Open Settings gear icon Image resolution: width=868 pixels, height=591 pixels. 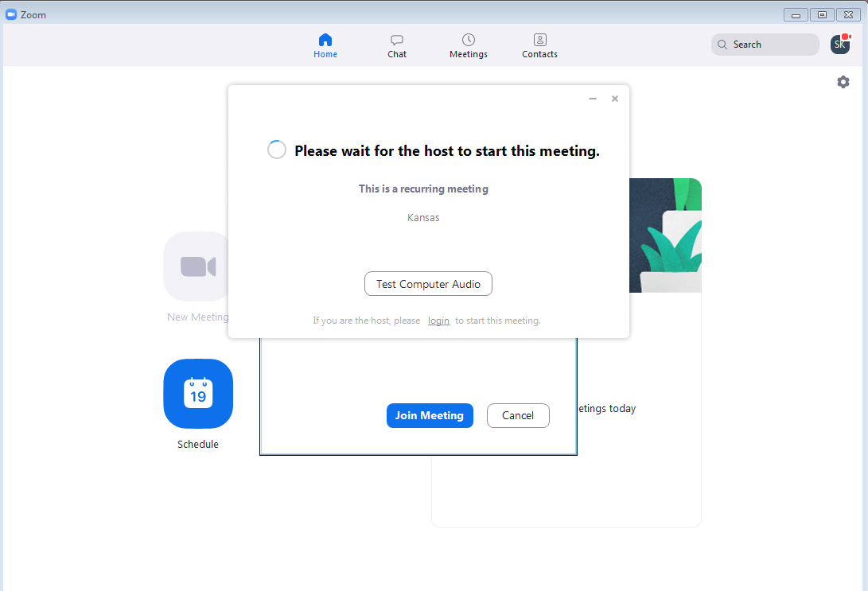(843, 82)
